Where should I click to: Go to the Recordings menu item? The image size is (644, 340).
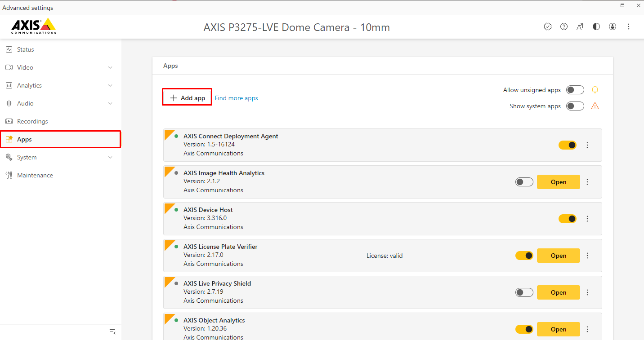tap(32, 121)
